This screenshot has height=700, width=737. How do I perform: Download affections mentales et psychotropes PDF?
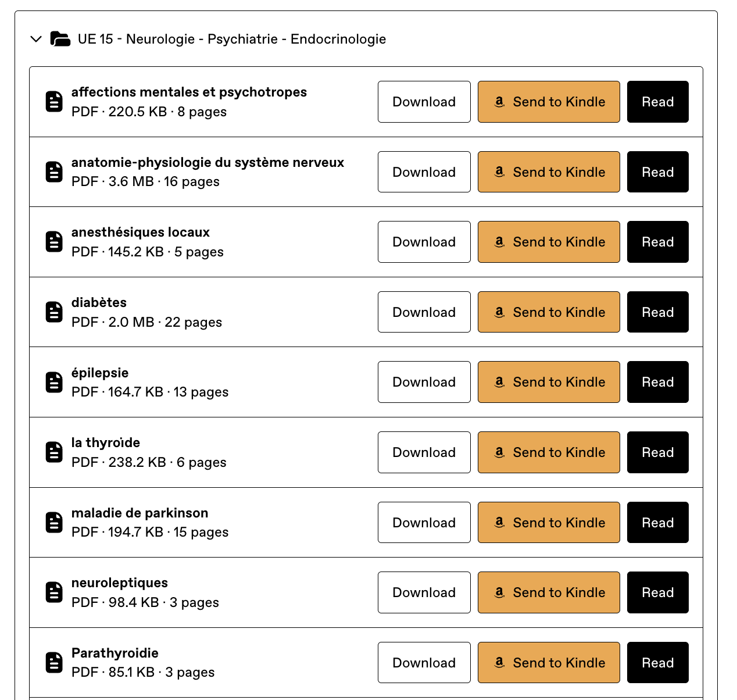[x=424, y=102]
